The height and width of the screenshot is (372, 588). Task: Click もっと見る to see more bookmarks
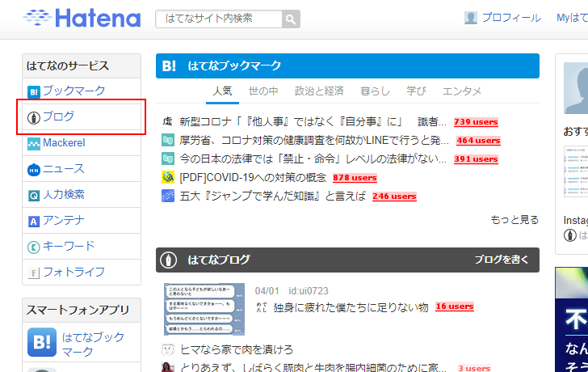(514, 220)
